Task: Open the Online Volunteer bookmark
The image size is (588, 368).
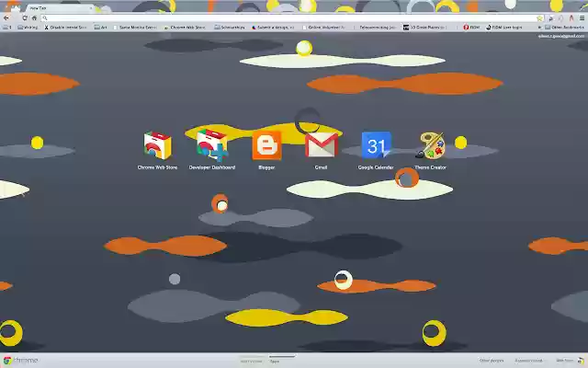Action: click(323, 28)
